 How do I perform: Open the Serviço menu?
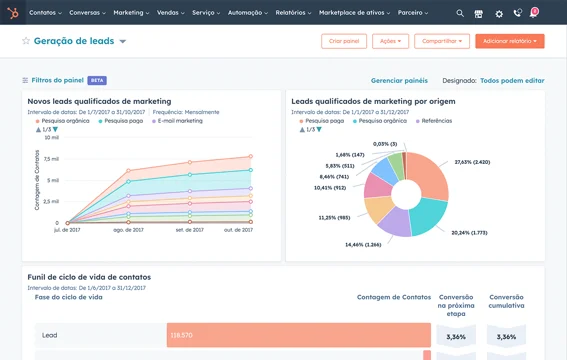tap(206, 13)
